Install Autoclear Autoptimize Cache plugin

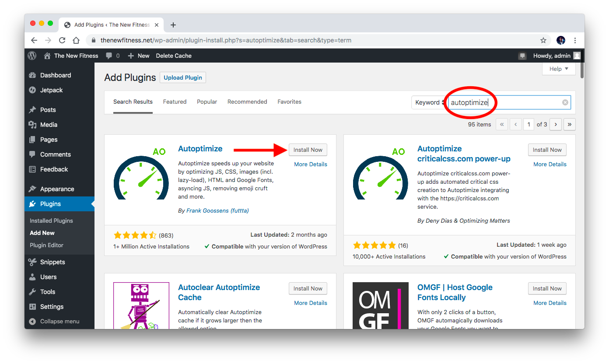(308, 288)
